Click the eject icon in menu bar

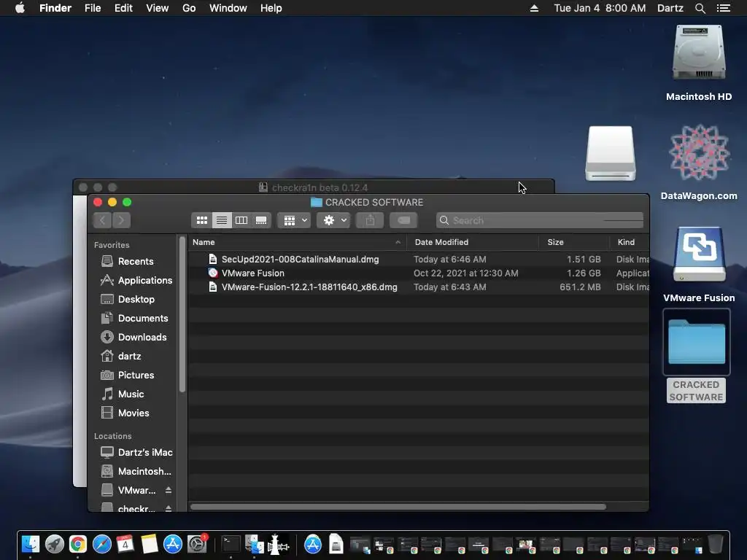click(534, 8)
